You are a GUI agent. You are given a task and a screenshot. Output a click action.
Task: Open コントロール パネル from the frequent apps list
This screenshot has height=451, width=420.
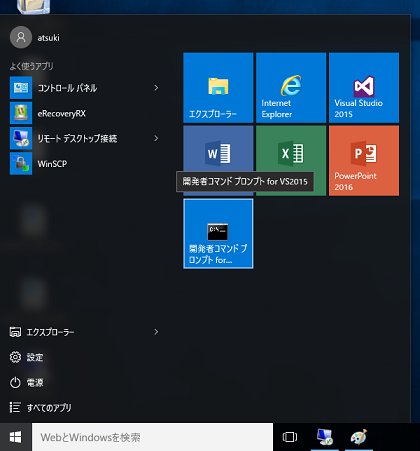(x=85, y=88)
